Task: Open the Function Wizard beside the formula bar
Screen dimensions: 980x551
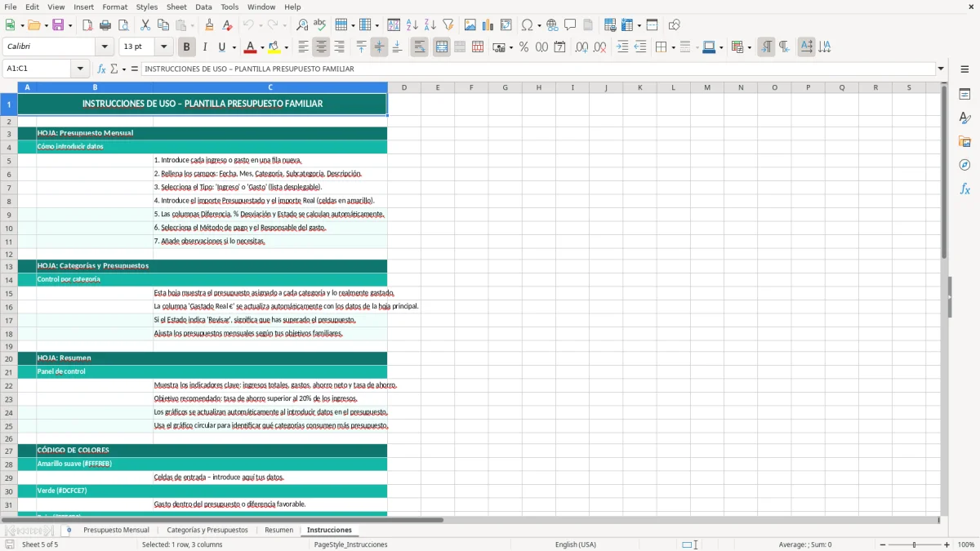Action: tap(102, 69)
